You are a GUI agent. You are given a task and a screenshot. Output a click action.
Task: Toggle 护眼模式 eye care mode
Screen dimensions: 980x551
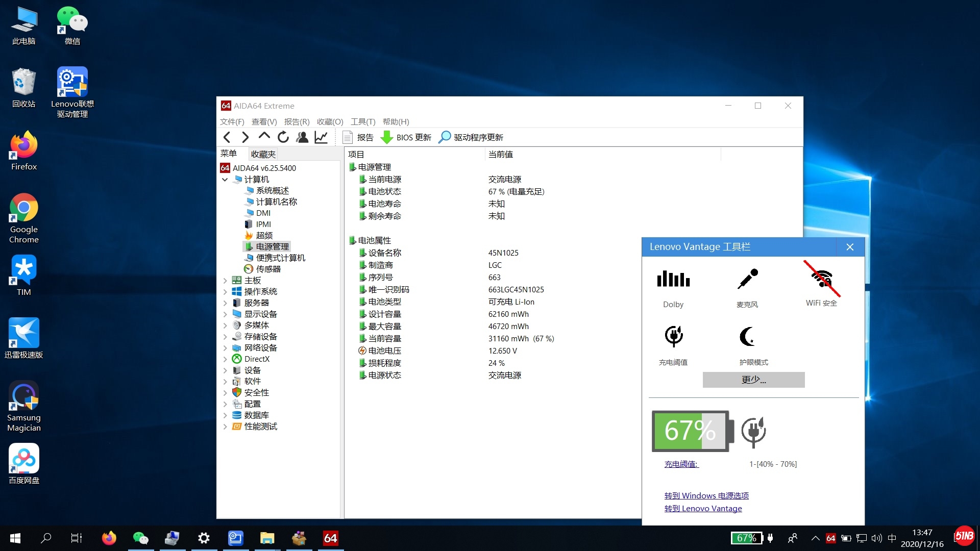pos(748,337)
